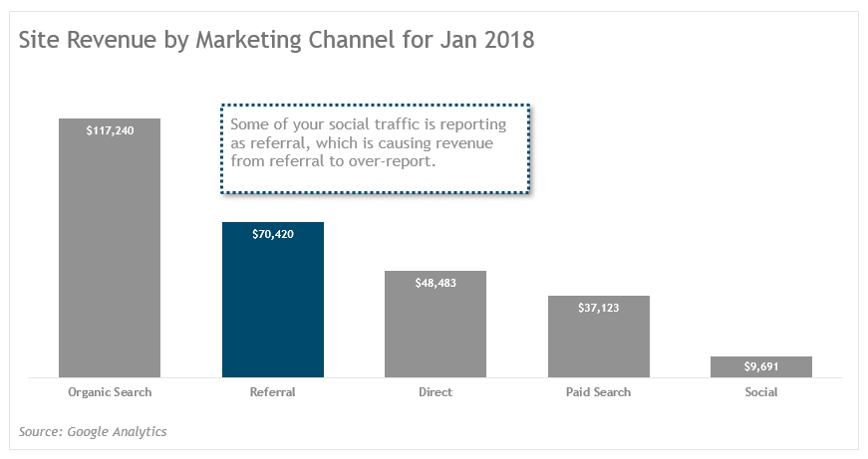Click the $70,420 data label

[x=272, y=234]
